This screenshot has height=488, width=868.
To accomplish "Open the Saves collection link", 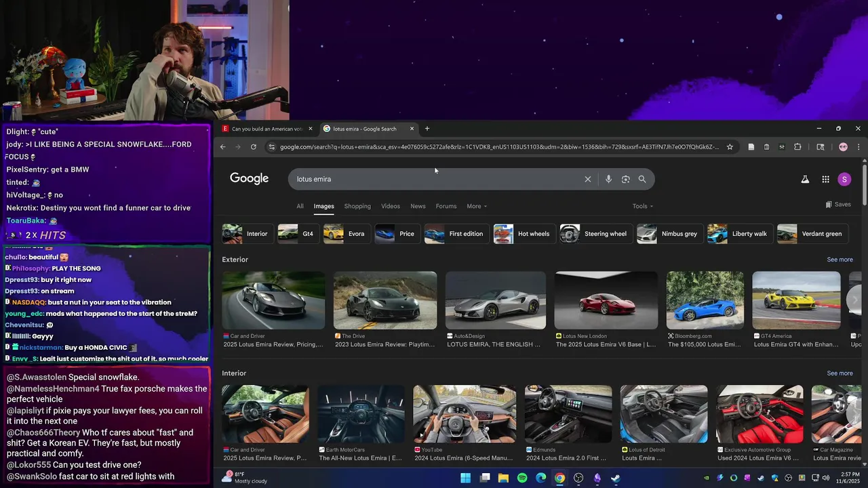I will coord(838,205).
